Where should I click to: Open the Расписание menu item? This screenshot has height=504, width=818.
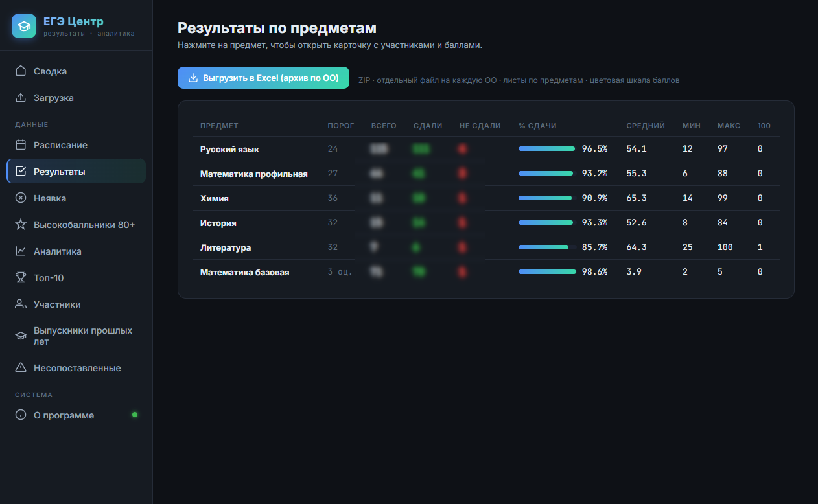click(x=76, y=145)
